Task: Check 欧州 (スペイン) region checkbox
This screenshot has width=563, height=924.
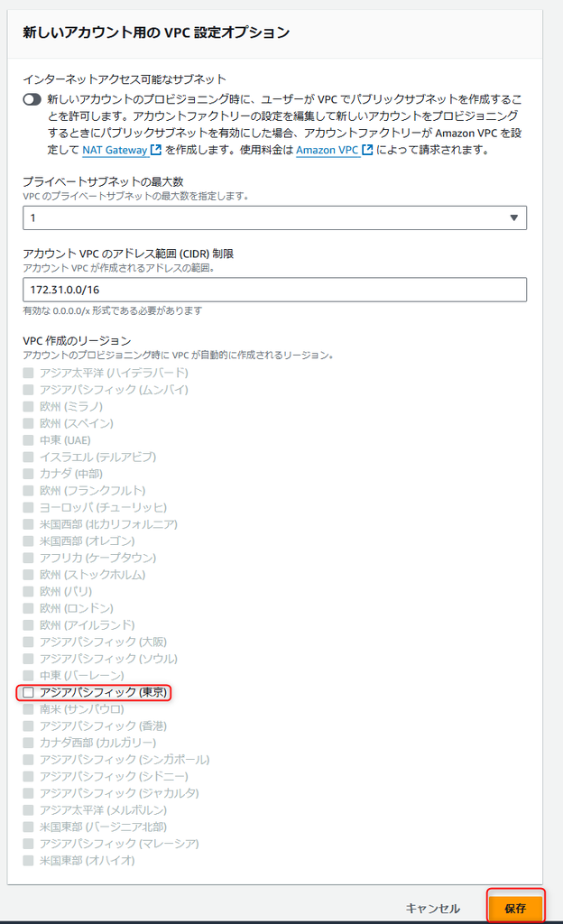Action: [28, 423]
